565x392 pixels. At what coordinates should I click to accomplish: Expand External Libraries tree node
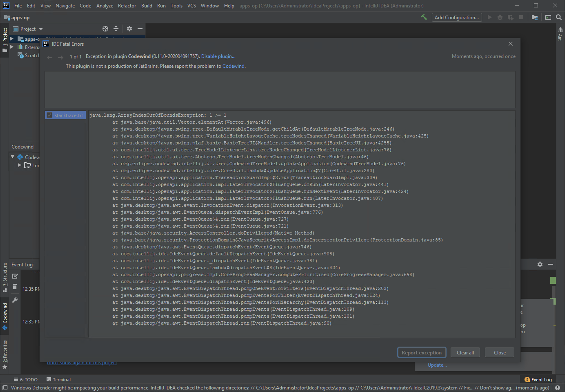pyautogui.click(x=12, y=47)
